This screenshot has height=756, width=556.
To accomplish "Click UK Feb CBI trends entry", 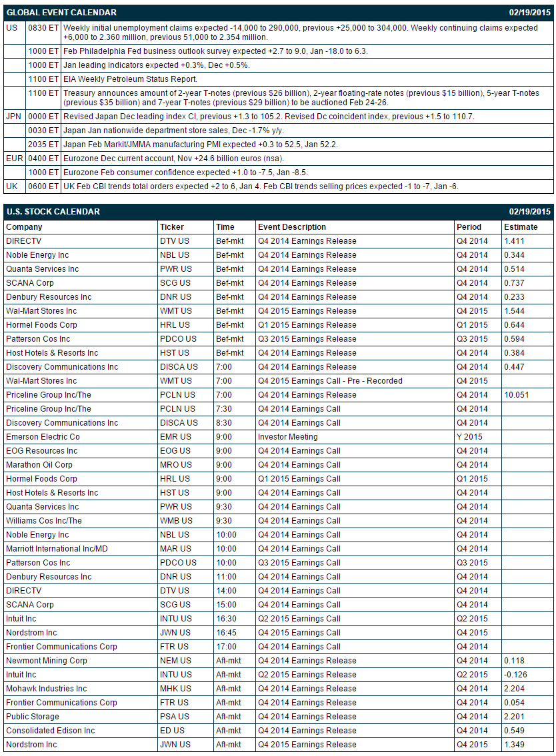I will (261, 187).
